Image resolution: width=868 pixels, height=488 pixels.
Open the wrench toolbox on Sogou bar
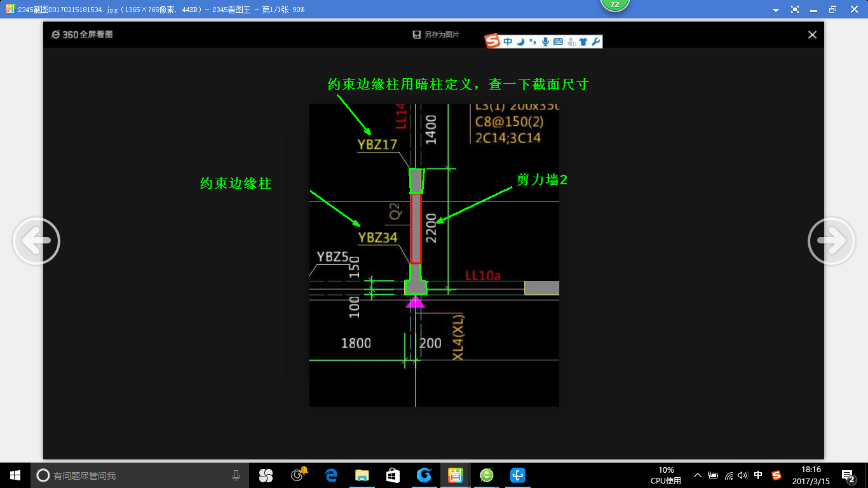pos(595,42)
